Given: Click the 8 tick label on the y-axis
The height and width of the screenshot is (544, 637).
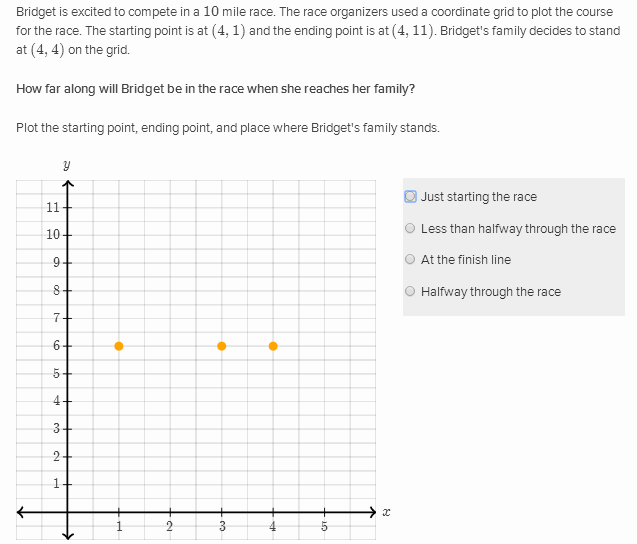Looking at the screenshot, I should pos(57,291).
